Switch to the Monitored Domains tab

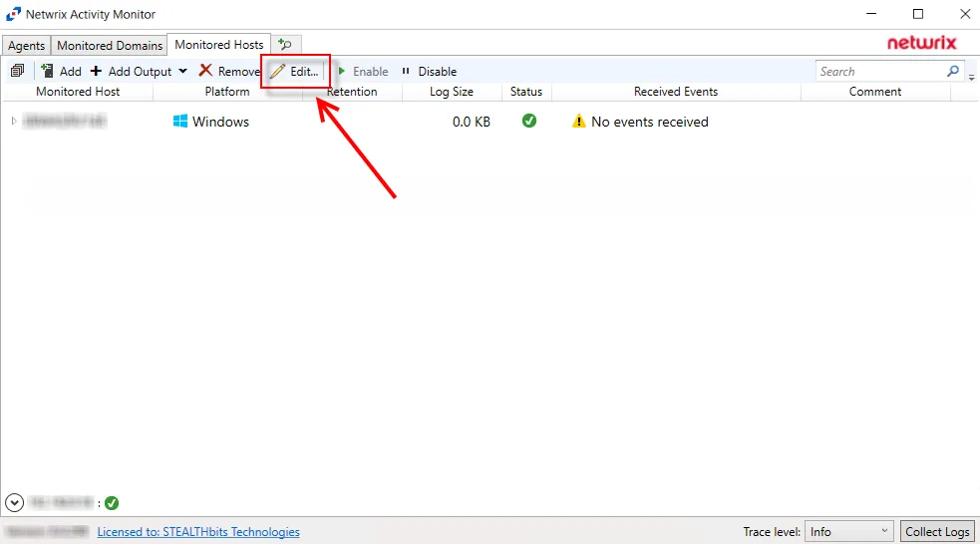[110, 46]
